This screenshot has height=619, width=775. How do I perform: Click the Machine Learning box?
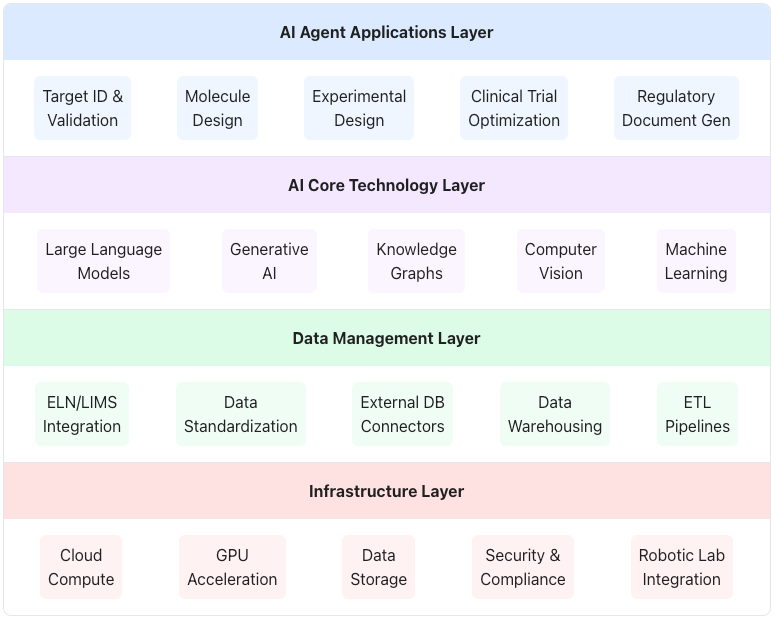click(x=696, y=261)
